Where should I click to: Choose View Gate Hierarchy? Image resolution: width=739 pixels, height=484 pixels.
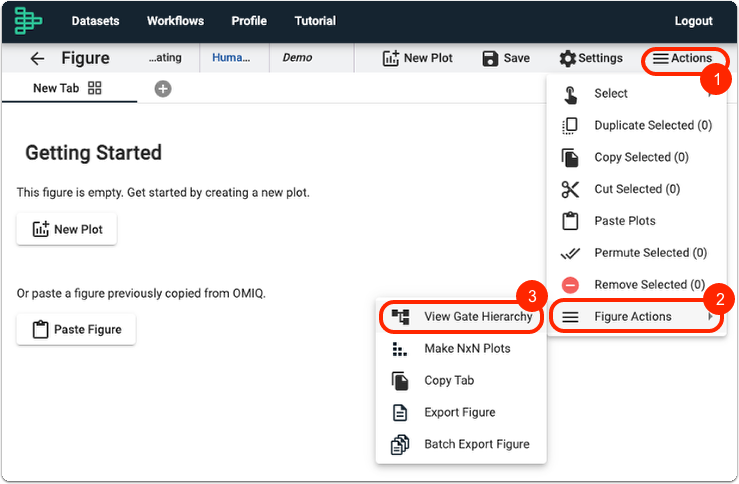pyautogui.click(x=478, y=316)
